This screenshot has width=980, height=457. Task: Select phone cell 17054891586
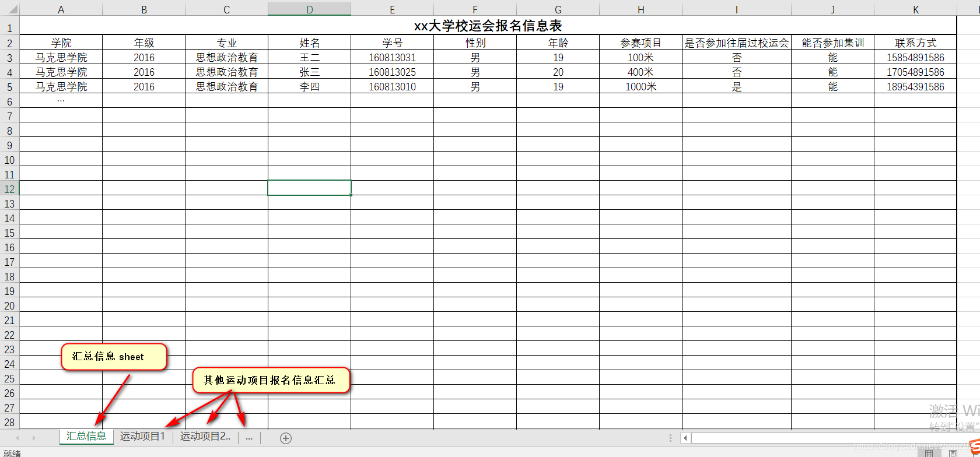(916, 72)
